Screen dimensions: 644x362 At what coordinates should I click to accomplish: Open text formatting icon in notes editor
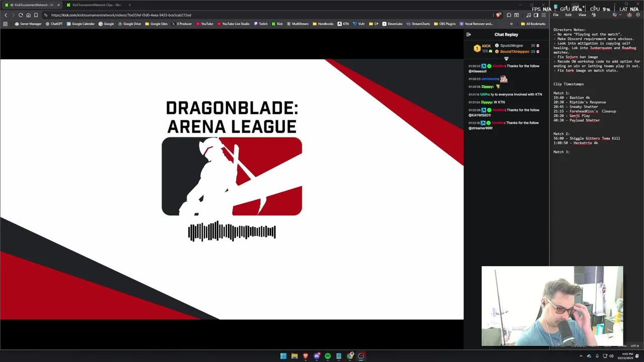coord(594,15)
